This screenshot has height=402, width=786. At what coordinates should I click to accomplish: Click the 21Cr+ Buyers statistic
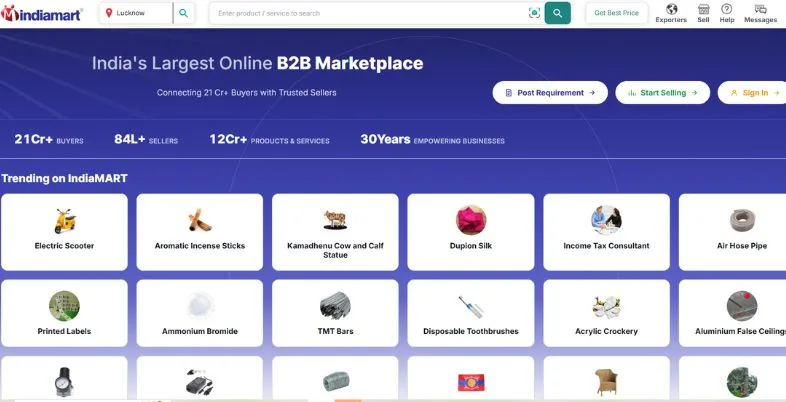(49, 140)
